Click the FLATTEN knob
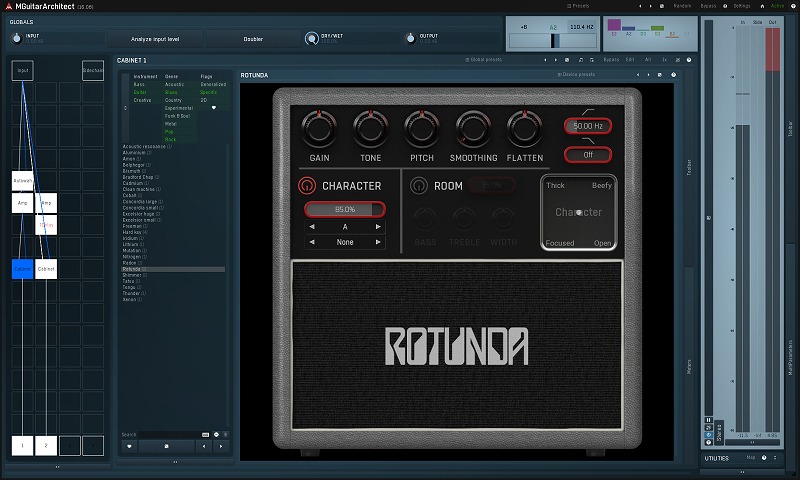This screenshot has height=480, width=800. (525, 129)
